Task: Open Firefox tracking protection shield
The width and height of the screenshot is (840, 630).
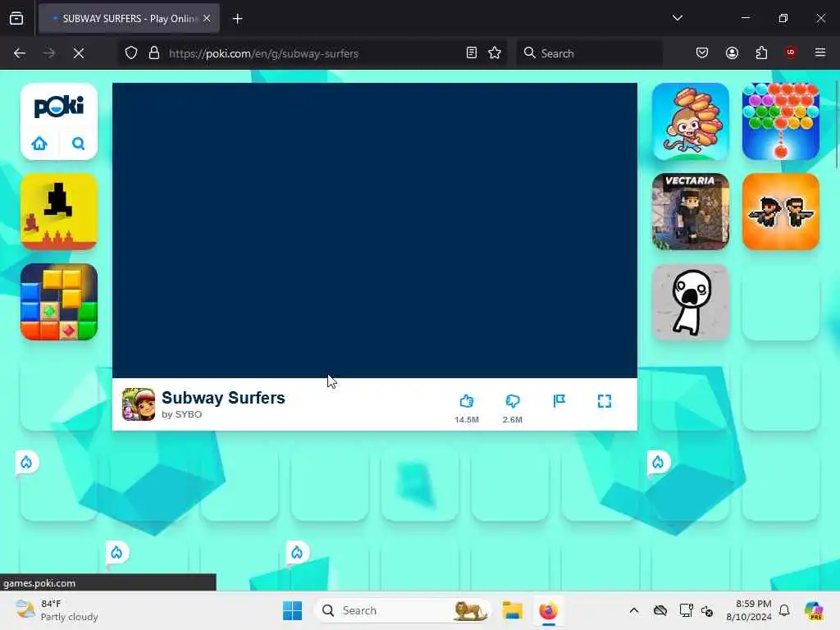Action: coord(131,53)
